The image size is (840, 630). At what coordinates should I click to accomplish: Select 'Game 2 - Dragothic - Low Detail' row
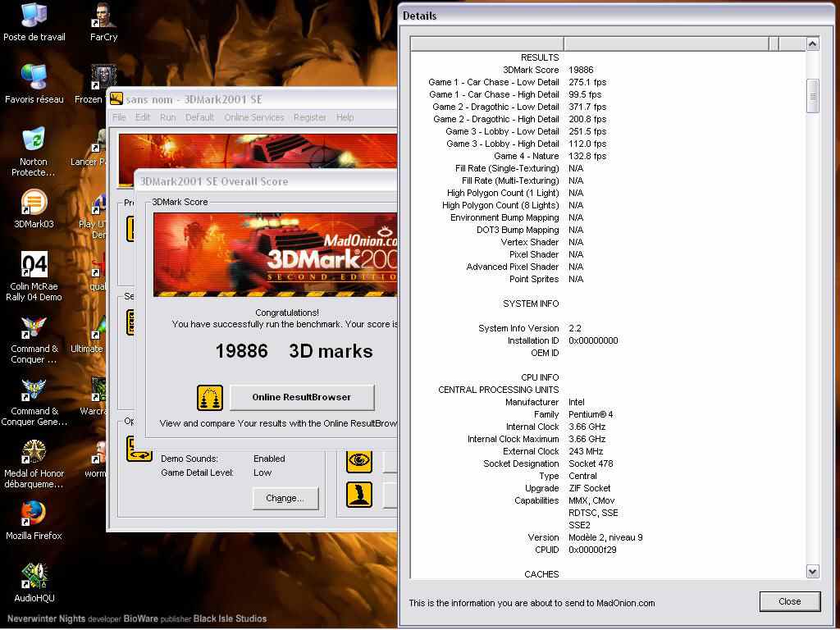(608, 107)
